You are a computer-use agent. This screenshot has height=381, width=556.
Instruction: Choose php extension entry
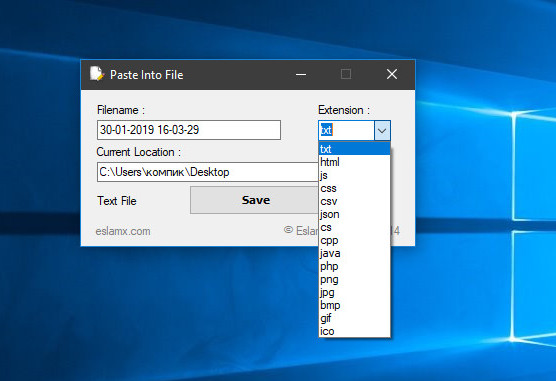click(x=355, y=266)
